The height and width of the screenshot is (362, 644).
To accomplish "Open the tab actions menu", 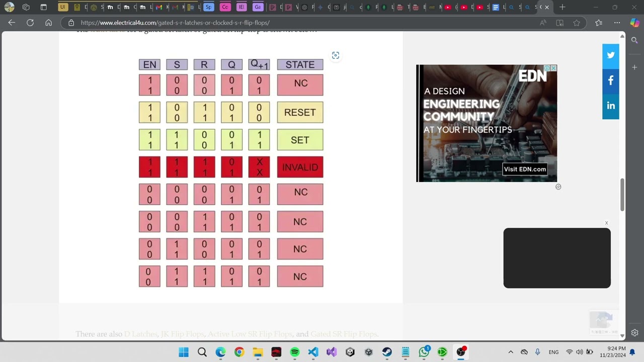I will [44, 7].
